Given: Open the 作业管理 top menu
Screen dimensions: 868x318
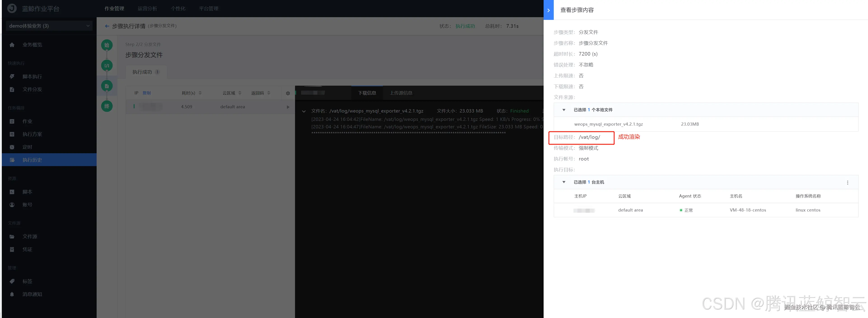Looking at the screenshot, I should pyautogui.click(x=114, y=8).
